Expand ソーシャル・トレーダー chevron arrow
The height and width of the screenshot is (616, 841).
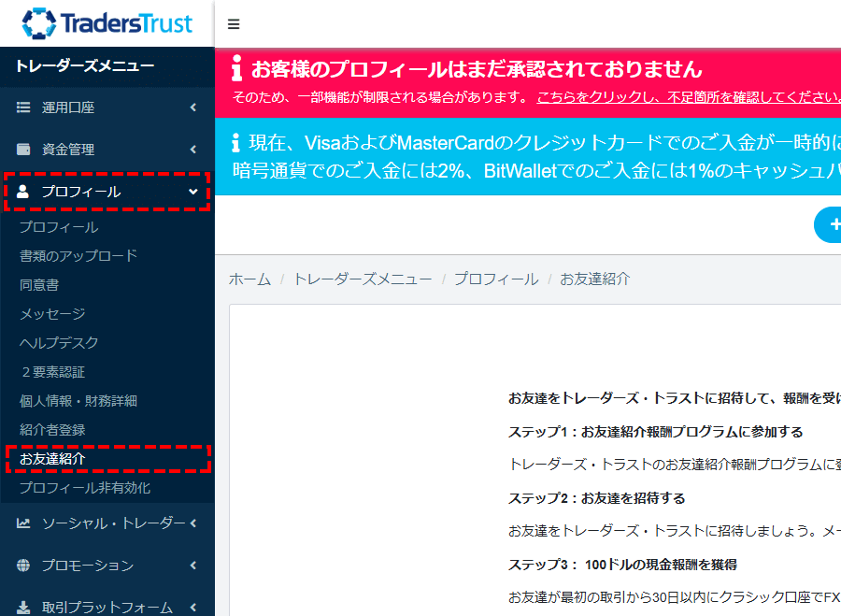pos(193,523)
